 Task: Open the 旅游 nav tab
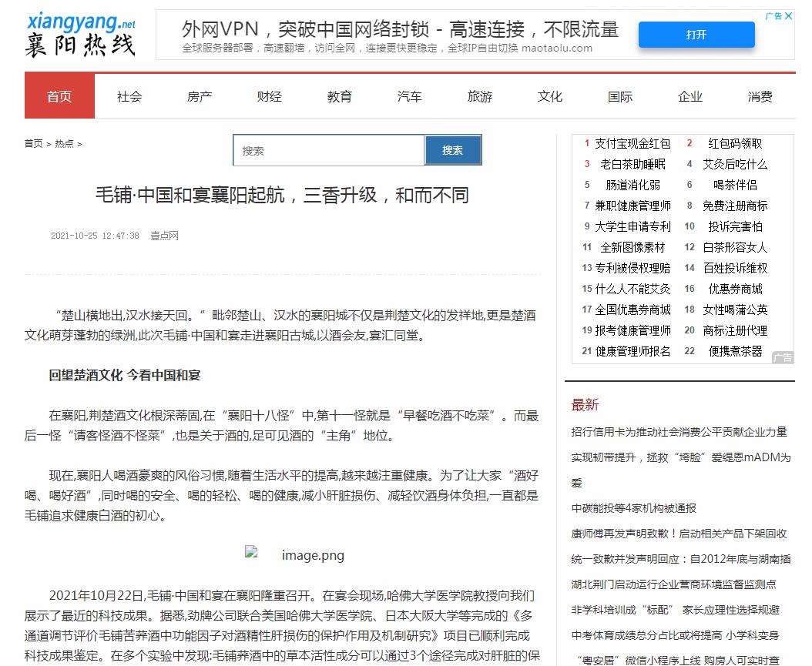tap(480, 96)
